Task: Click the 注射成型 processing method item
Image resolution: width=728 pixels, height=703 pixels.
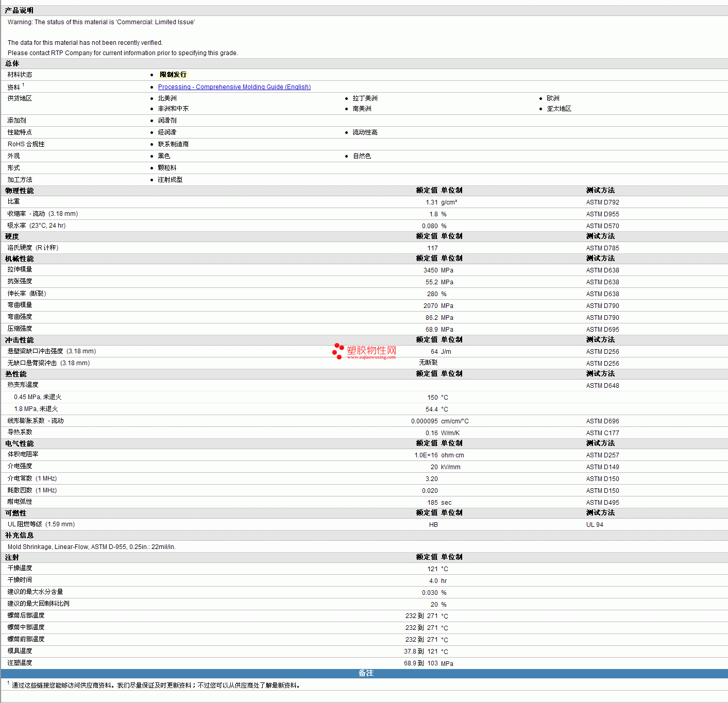Action: 170,180
